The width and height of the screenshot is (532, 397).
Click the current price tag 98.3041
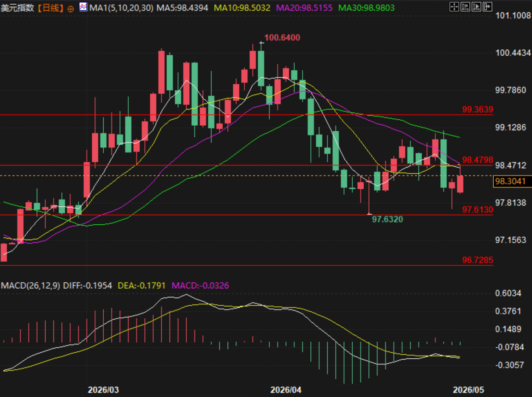pyautogui.click(x=512, y=181)
